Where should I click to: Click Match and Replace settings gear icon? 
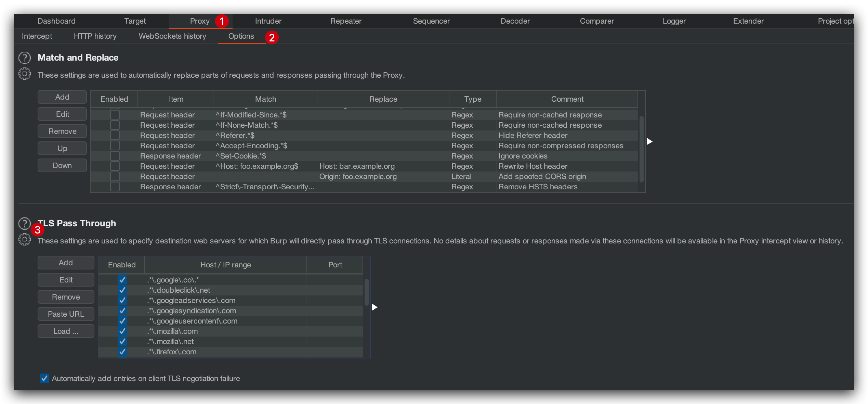(25, 74)
